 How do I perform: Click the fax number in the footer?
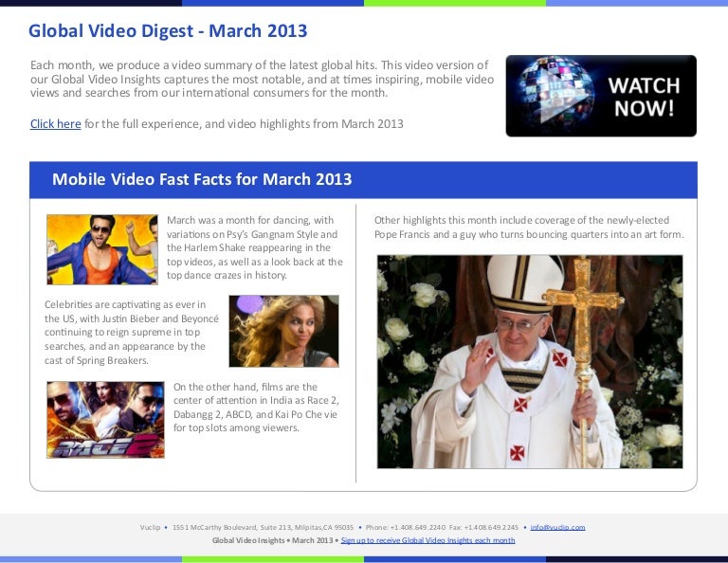coord(483,527)
